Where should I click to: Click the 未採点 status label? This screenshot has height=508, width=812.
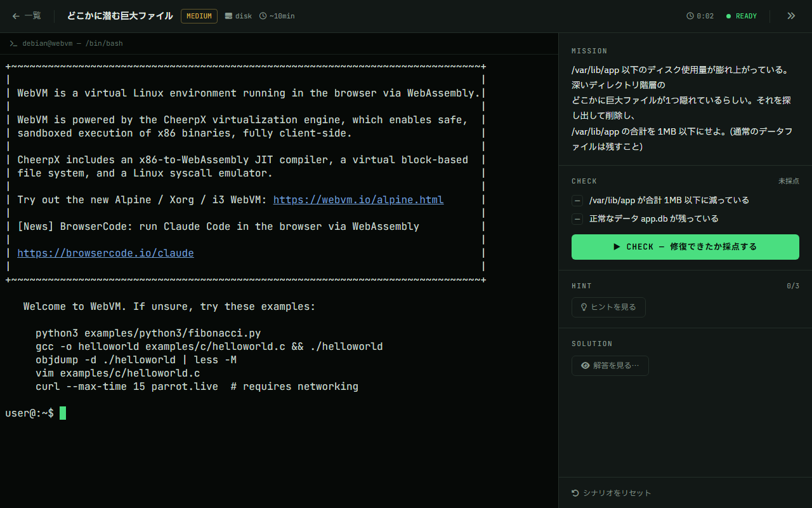789,181
